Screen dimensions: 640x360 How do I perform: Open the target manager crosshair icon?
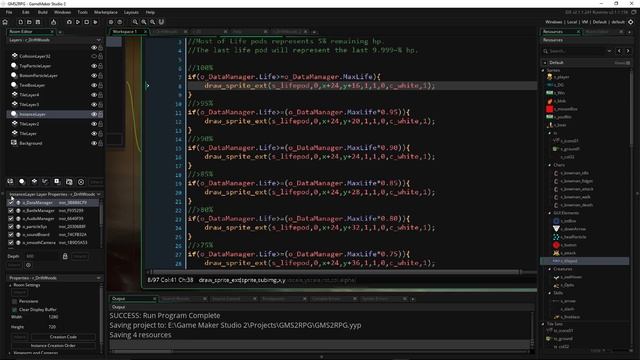(x=631, y=22)
